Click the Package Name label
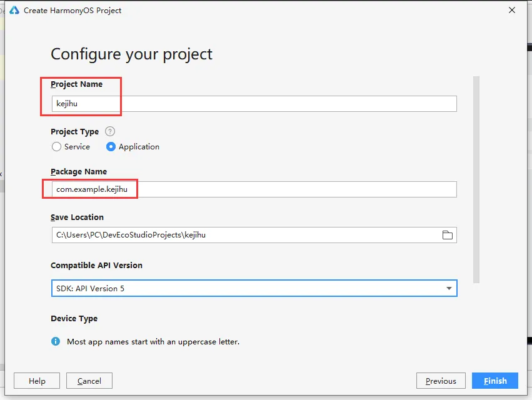The width and height of the screenshot is (532, 400). (x=79, y=172)
